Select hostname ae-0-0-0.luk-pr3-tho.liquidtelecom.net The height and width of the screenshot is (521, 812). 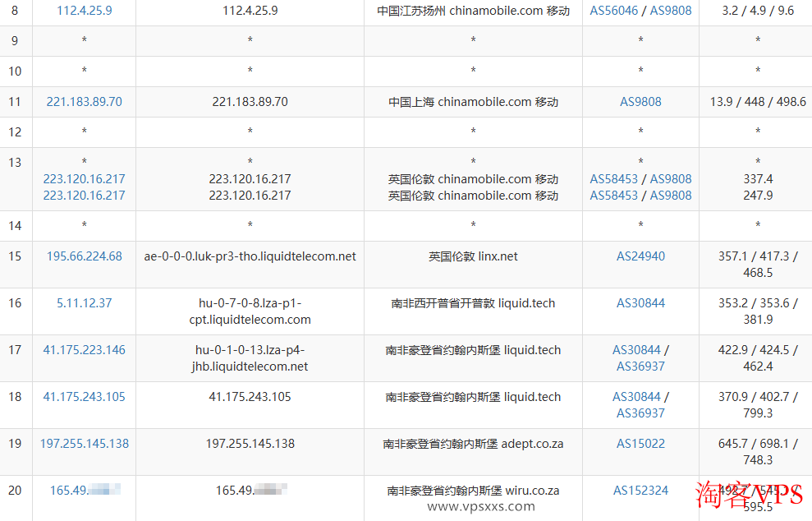pos(250,256)
